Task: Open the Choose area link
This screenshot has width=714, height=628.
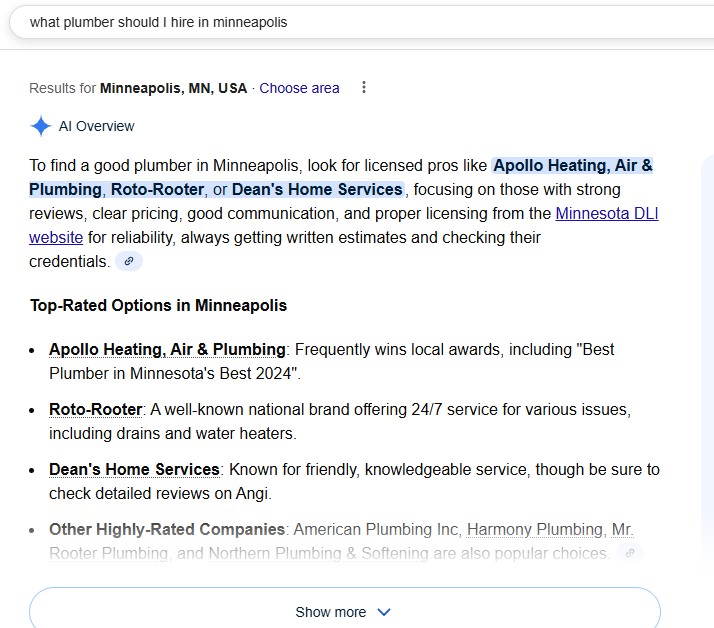Action: [299, 88]
